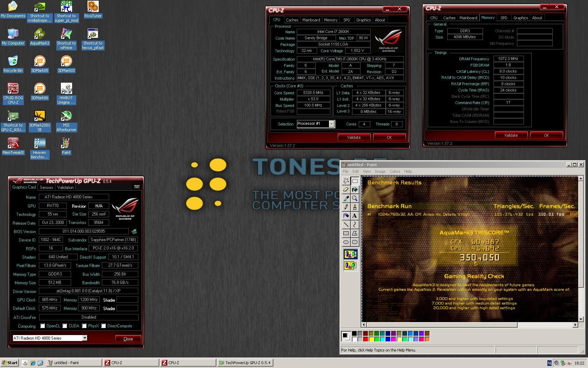Click the clock in system tray
Viewport: 588px width, 368px height.
(x=579, y=363)
